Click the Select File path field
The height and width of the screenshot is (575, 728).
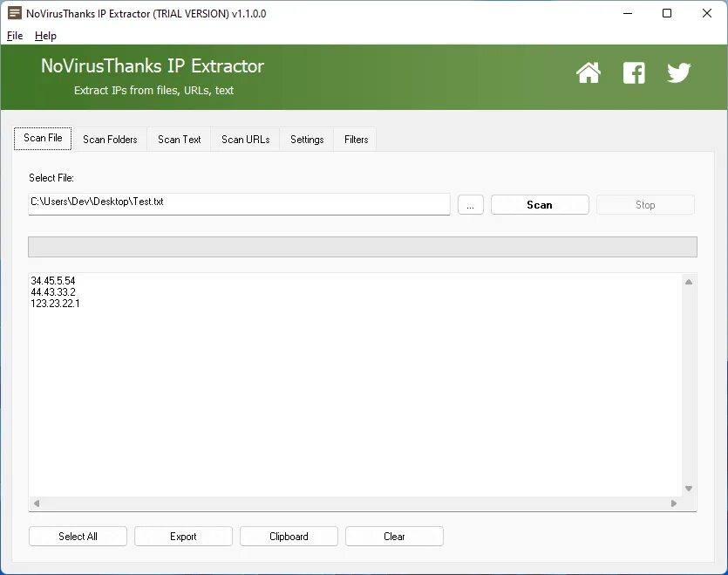[x=239, y=204]
